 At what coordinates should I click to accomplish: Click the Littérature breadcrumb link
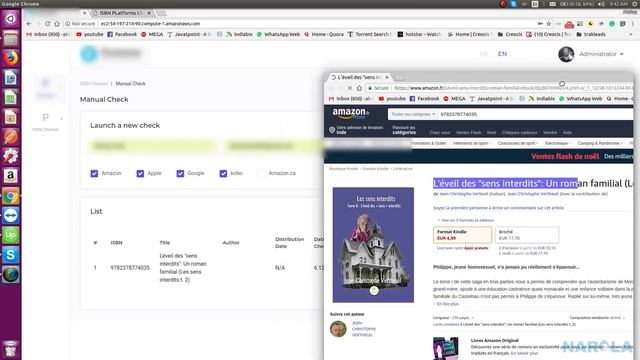(402, 169)
